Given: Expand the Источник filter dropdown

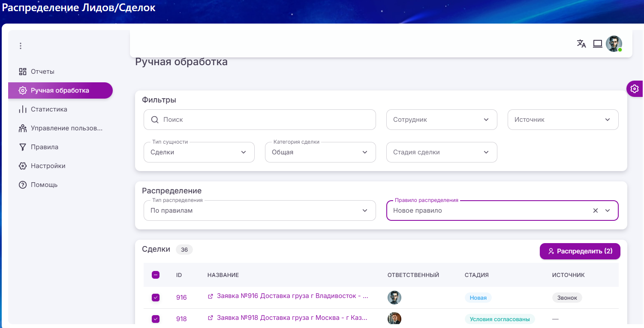Looking at the screenshot, I should click(x=563, y=120).
